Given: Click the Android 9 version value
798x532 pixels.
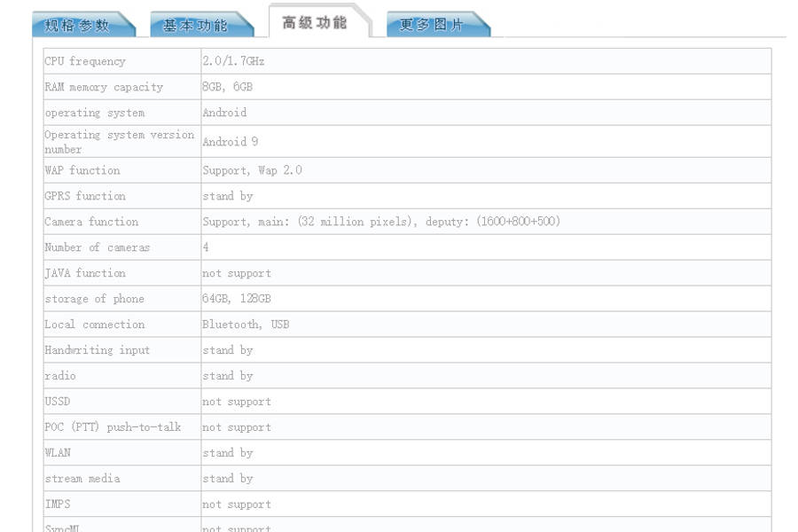Looking at the screenshot, I should [x=230, y=142].
